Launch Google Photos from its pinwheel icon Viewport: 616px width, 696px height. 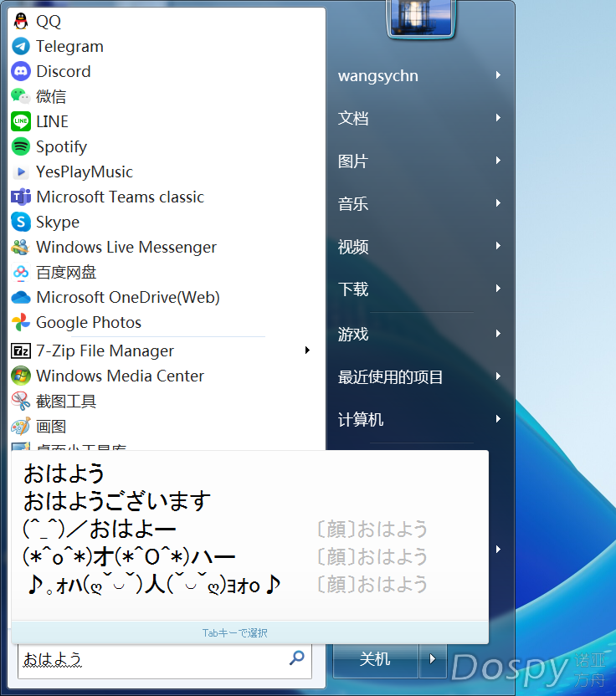click(x=21, y=322)
